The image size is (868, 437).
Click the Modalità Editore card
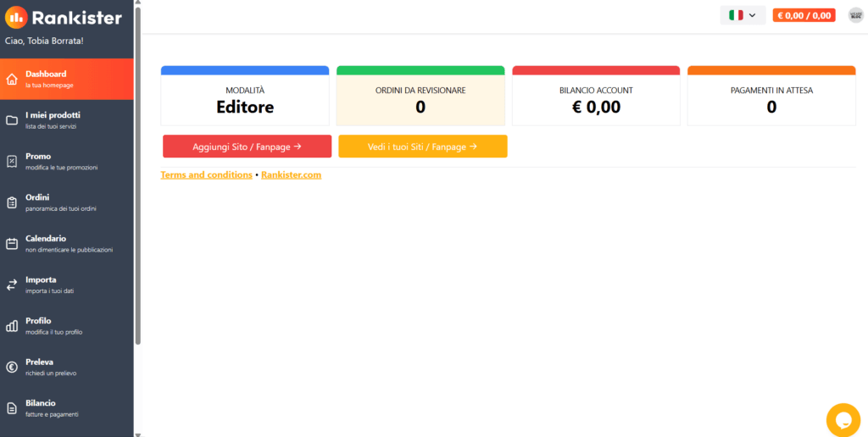pos(245,96)
